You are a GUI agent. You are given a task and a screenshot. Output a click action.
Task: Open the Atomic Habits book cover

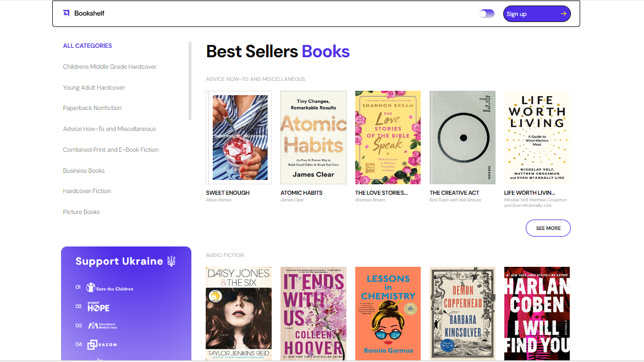click(x=313, y=137)
